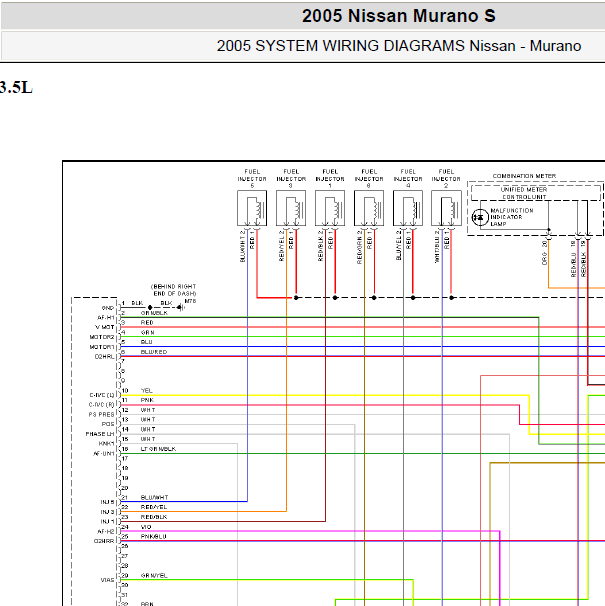This screenshot has width=605, height=606.
Task: Click the 'C-IVC (R)' pin label
Action: [102, 405]
